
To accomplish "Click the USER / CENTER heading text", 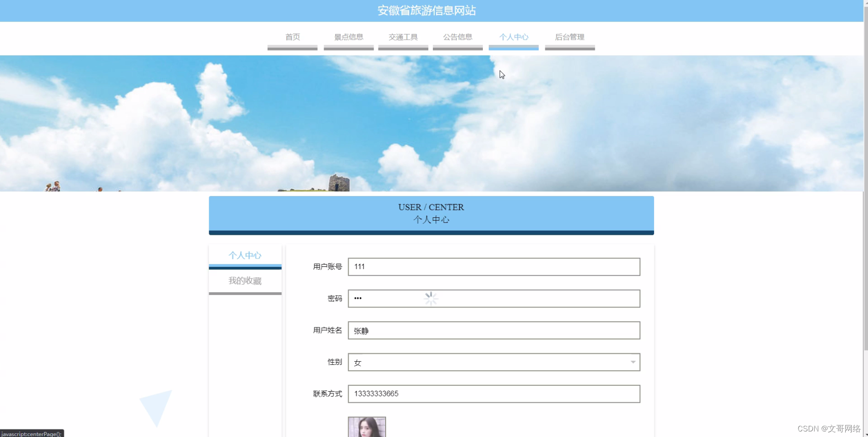I will coord(431,207).
